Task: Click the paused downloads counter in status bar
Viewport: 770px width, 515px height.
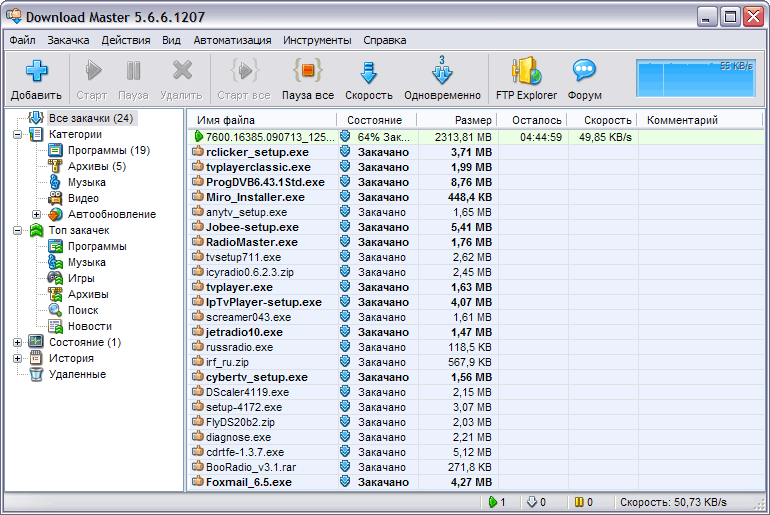Action: coord(583,502)
